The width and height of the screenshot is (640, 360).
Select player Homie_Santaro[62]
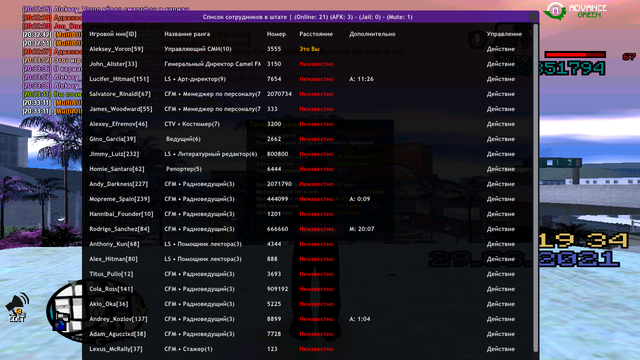[116, 169]
